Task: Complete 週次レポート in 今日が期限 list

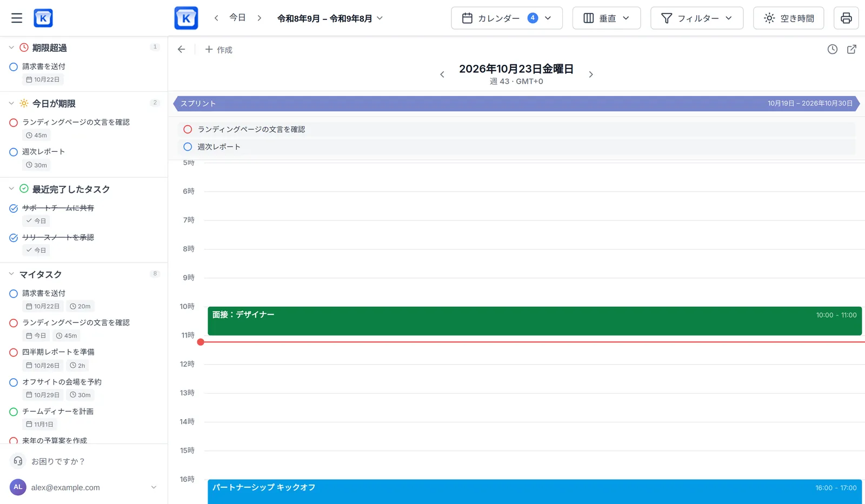Action: coord(14,152)
